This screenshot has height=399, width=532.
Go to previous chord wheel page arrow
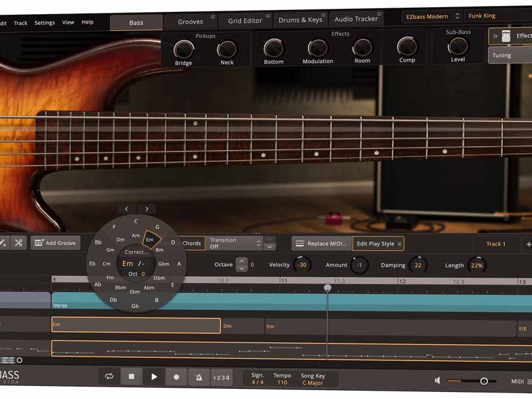tap(126, 209)
